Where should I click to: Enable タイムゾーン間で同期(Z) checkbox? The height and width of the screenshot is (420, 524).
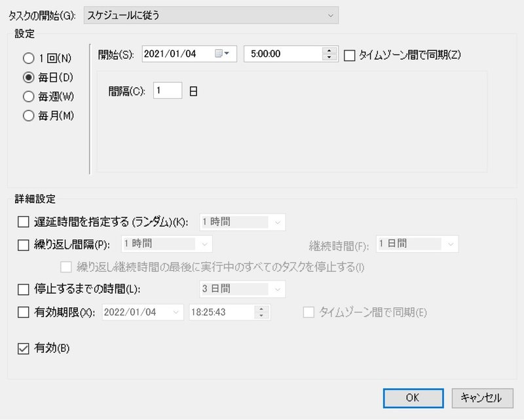coord(349,55)
